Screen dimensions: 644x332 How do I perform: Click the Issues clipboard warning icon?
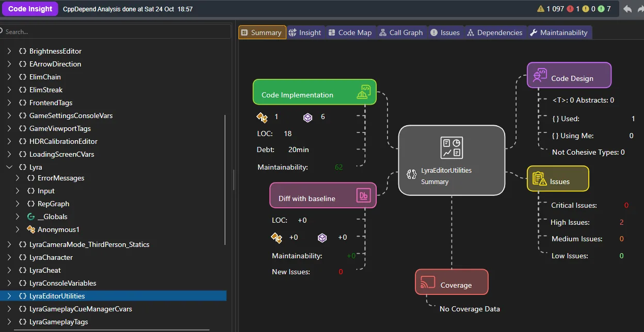[x=539, y=178]
